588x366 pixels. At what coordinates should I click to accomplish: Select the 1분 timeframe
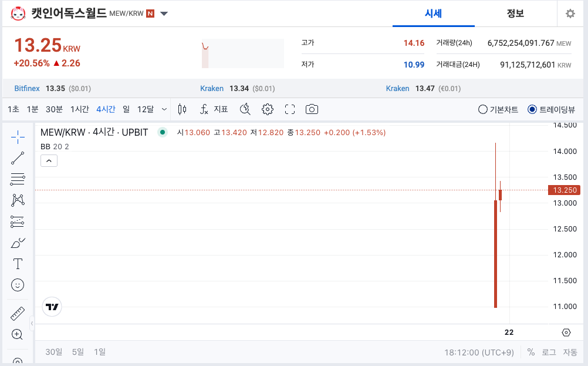pyautogui.click(x=32, y=109)
